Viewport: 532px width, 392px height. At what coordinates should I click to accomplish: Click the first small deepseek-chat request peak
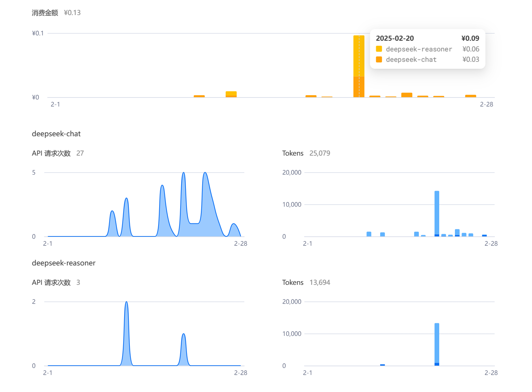coord(112,212)
